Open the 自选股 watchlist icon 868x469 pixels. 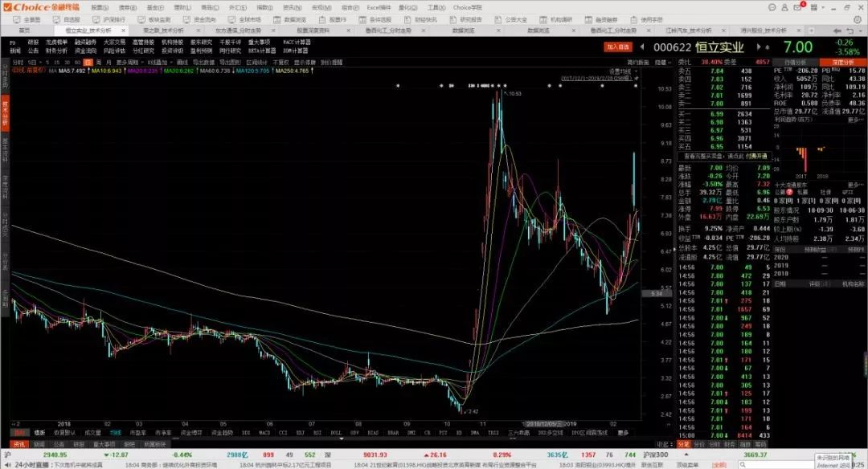(x=56, y=19)
